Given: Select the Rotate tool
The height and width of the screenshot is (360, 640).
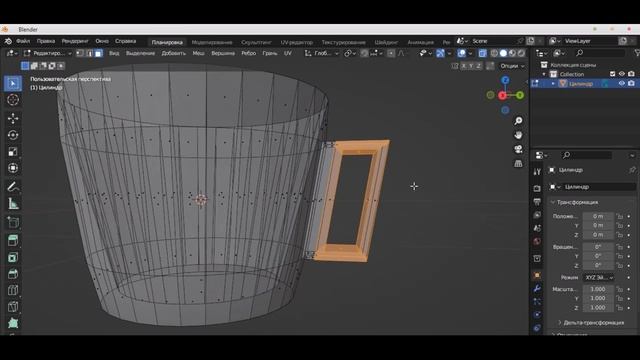Looking at the screenshot, I should (13, 135).
